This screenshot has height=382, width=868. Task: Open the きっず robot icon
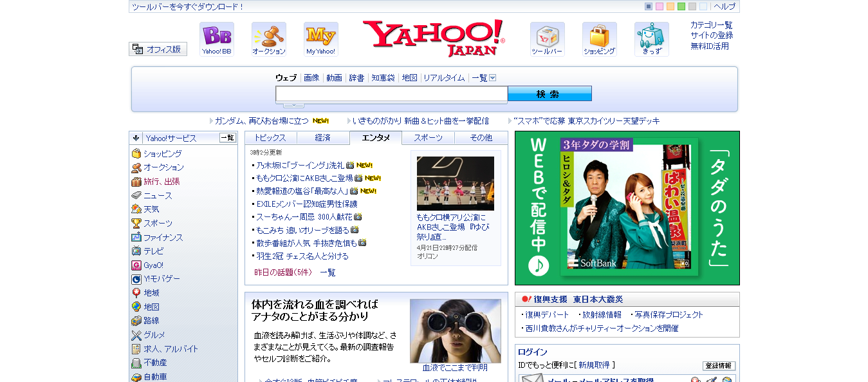tap(652, 39)
